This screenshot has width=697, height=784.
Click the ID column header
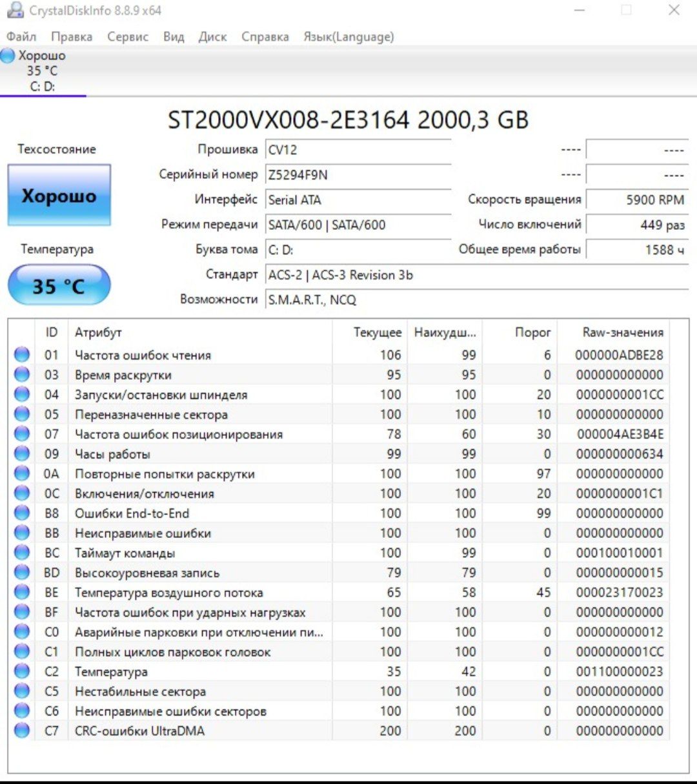click(x=51, y=332)
